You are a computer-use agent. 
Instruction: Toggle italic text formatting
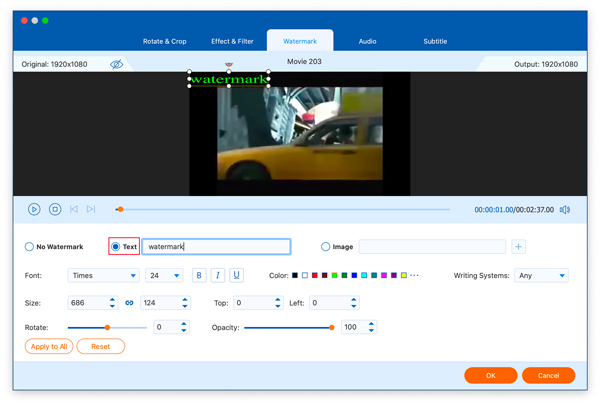(218, 275)
